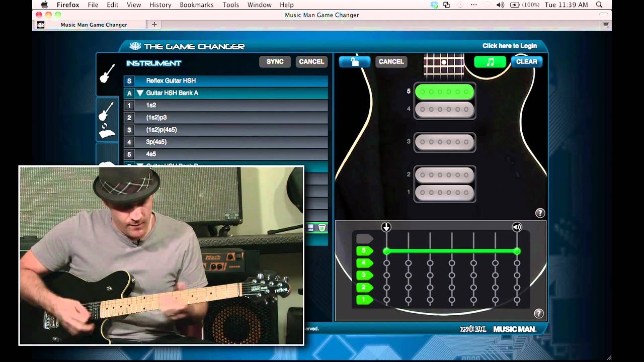644x362 pixels.
Task: Open Spotlight search in menu bar
Action: (599, 5)
